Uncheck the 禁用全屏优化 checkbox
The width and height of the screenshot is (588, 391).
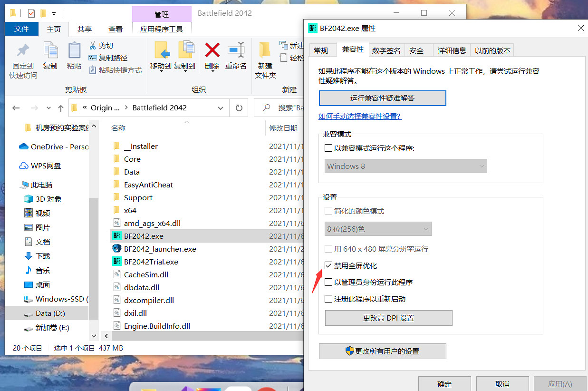click(329, 265)
